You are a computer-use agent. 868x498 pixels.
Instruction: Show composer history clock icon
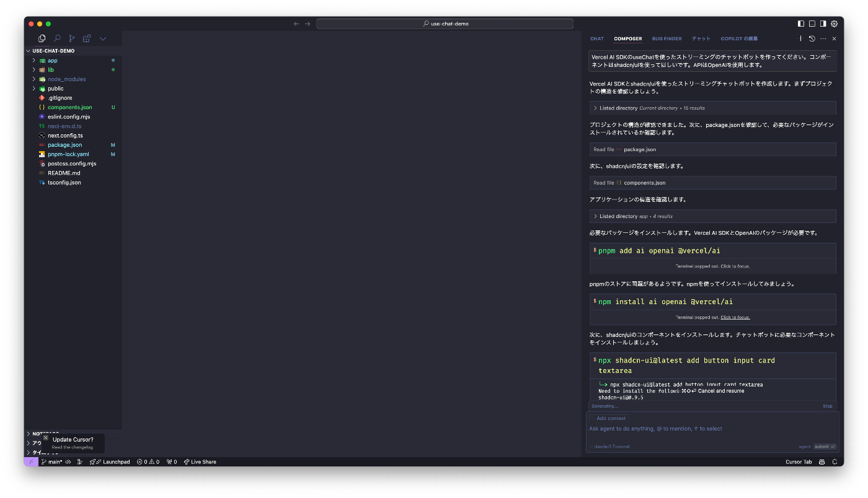[812, 38]
